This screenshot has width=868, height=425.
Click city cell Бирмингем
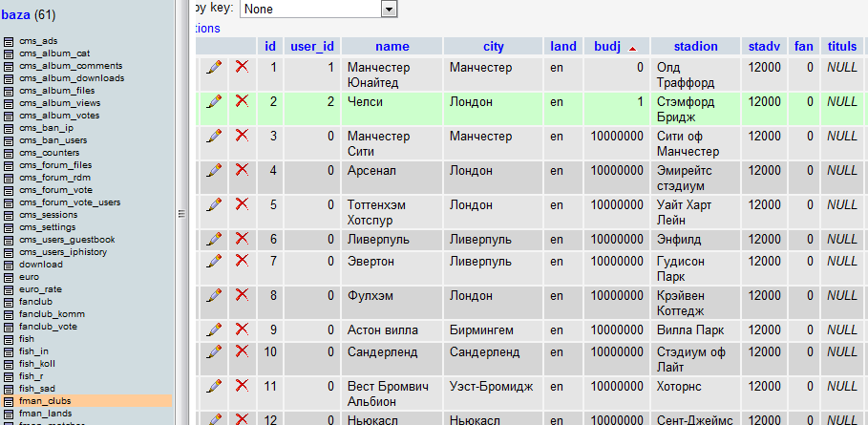point(481,330)
